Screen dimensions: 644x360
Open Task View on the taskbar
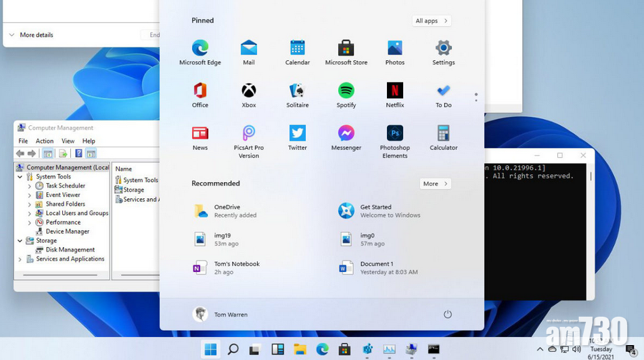tap(255, 349)
